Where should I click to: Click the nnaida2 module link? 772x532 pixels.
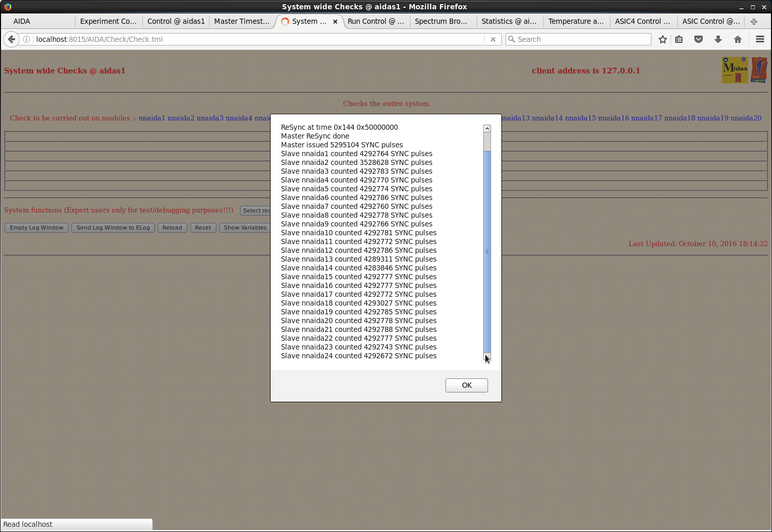pos(181,118)
